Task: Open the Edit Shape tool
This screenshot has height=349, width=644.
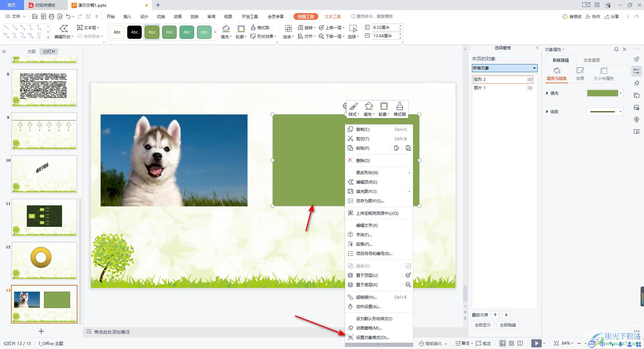Action: [x=64, y=32]
